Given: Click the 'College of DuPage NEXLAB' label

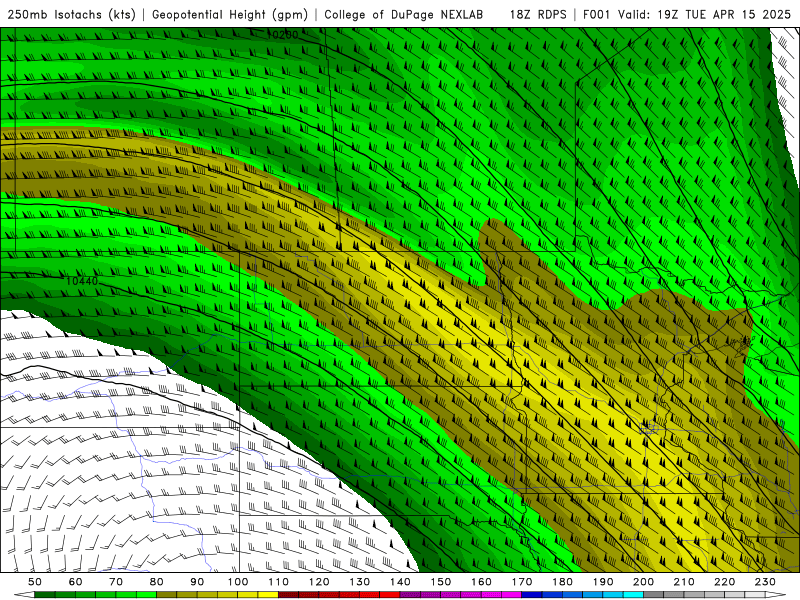Looking at the screenshot, I should point(404,15).
